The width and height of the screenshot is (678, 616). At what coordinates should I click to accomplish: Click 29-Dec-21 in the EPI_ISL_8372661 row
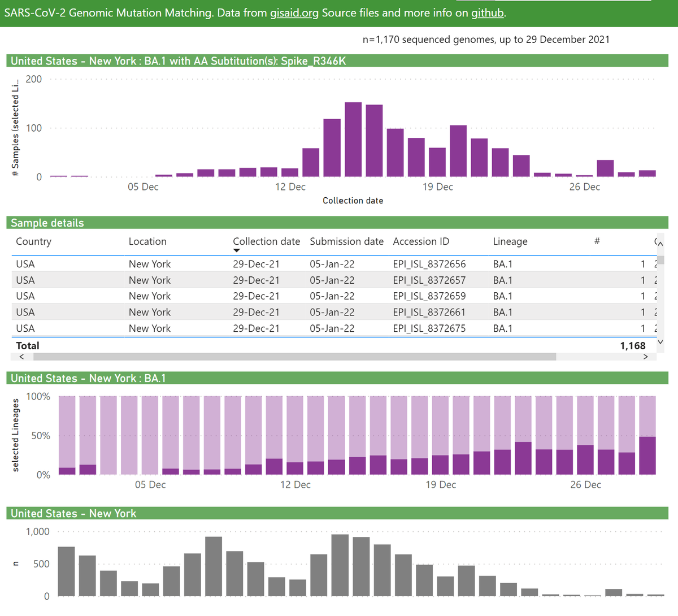257,313
